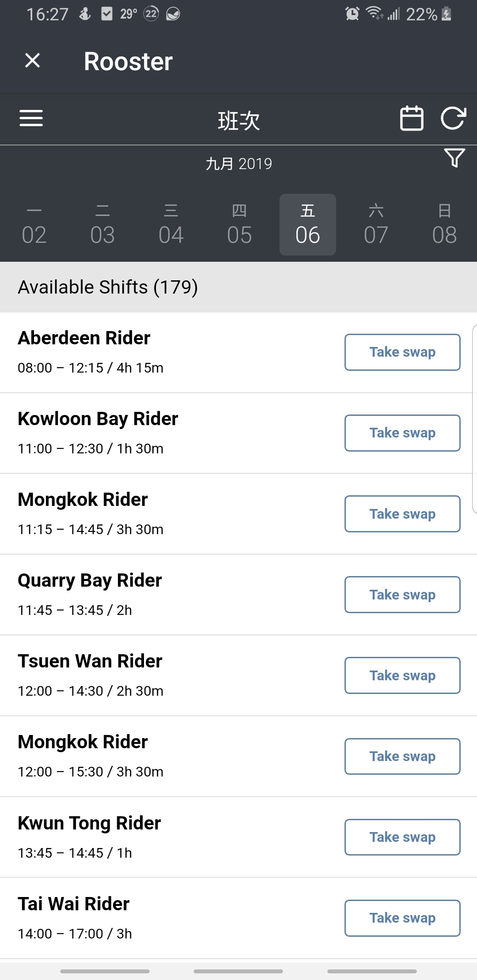The width and height of the screenshot is (477, 980).
Task: Take swap for Tsuen Wan Rider shift
Action: pos(402,675)
